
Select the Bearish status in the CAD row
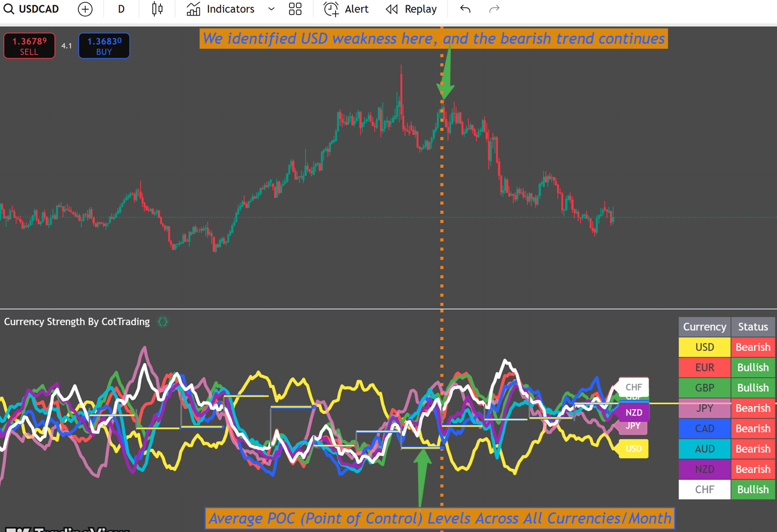(753, 428)
